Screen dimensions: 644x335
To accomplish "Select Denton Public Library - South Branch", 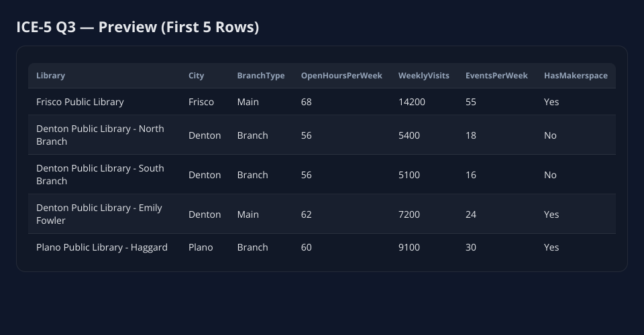I will 100,174.
